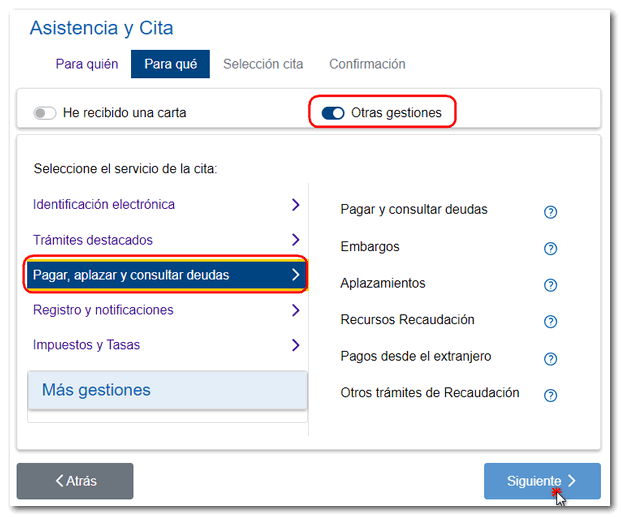621x517 pixels.
Task: Expand Trámites destacados chevron
Action: [295, 239]
